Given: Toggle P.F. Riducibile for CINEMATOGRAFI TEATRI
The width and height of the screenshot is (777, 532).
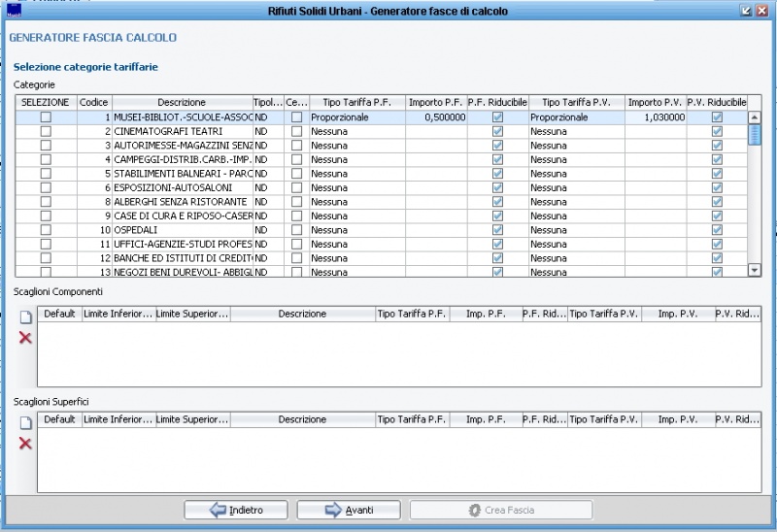Looking at the screenshot, I should pos(497,131).
